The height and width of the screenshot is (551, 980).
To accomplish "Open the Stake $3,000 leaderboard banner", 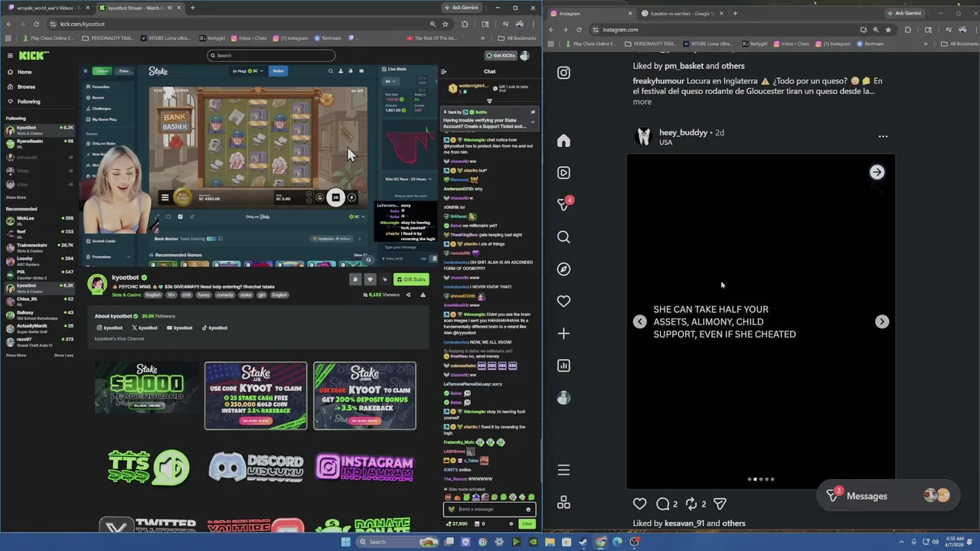I will coord(147,389).
